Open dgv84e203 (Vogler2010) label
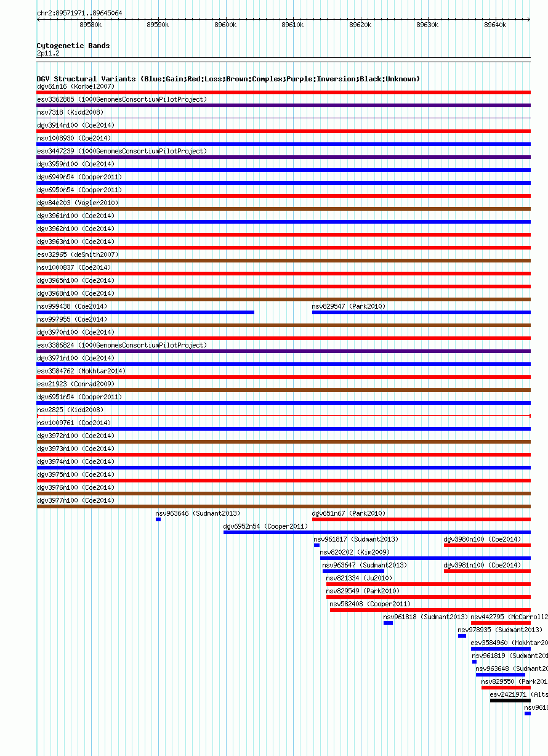548x756 pixels. point(78,203)
